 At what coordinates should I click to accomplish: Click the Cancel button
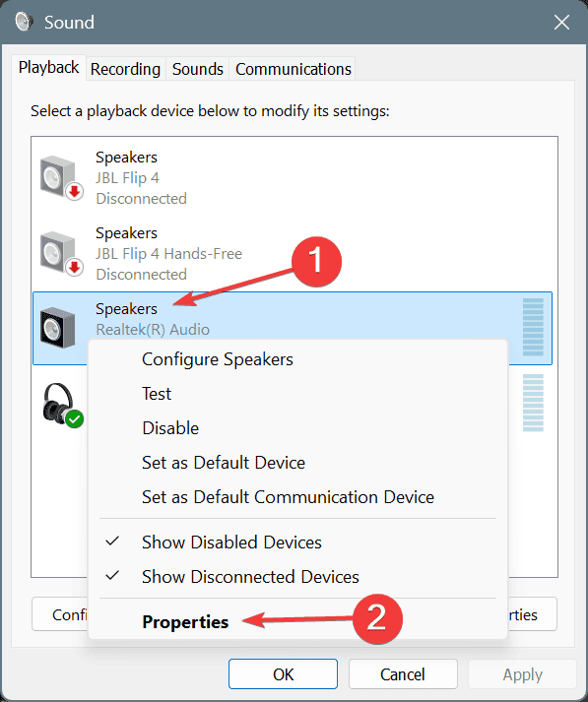coord(403,674)
